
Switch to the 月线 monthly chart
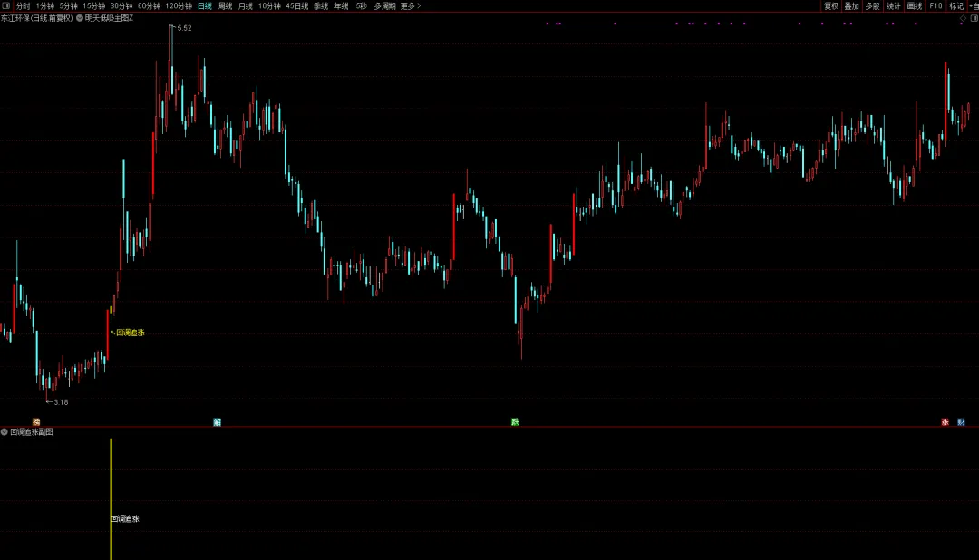[x=246, y=5]
